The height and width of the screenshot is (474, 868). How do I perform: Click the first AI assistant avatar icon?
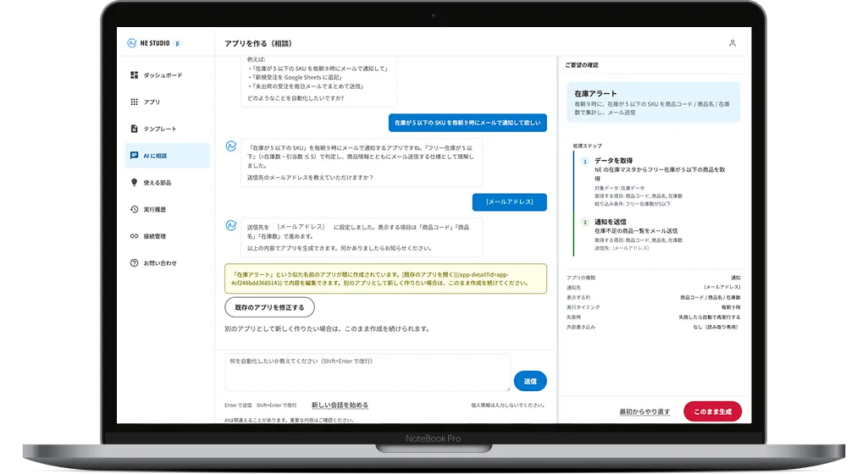click(231, 146)
